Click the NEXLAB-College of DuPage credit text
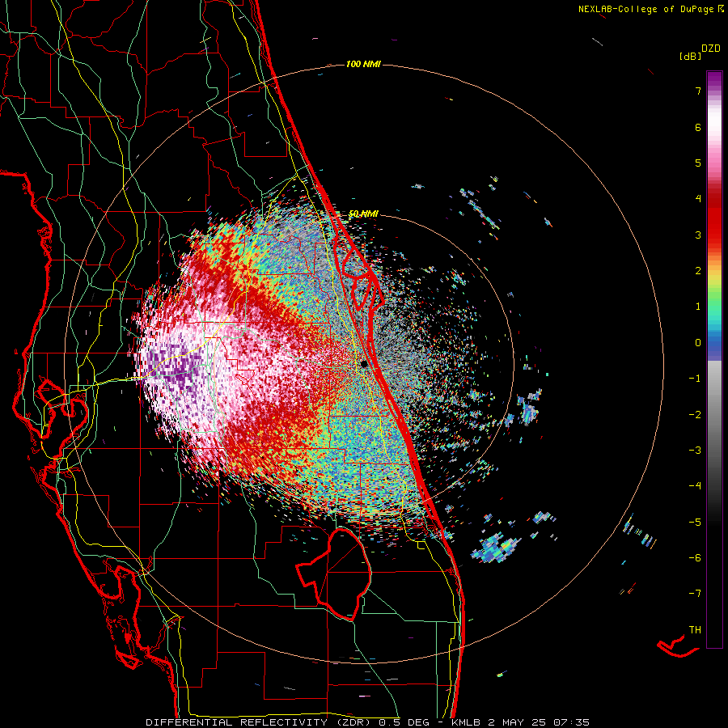The width and height of the screenshot is (728, 728). click(650, 9)
